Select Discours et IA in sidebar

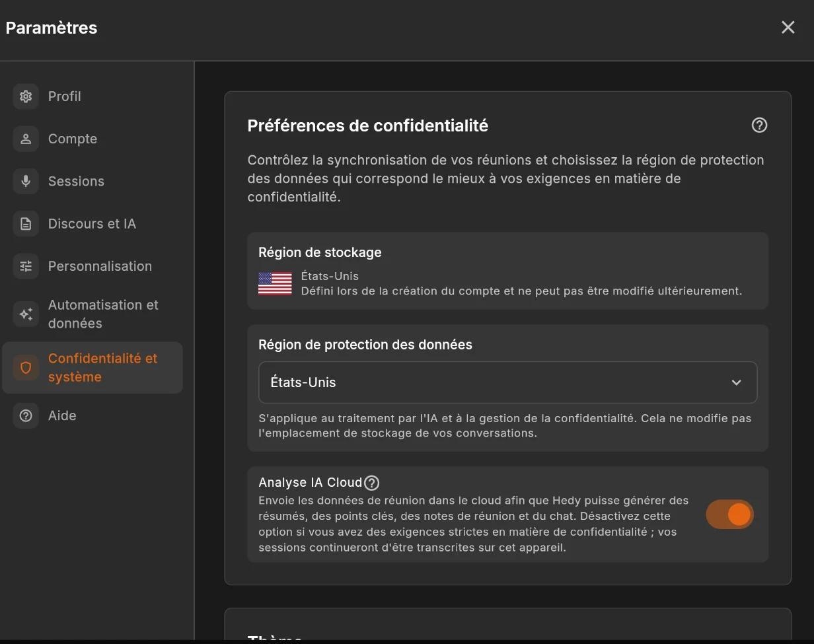coord(92,224)
